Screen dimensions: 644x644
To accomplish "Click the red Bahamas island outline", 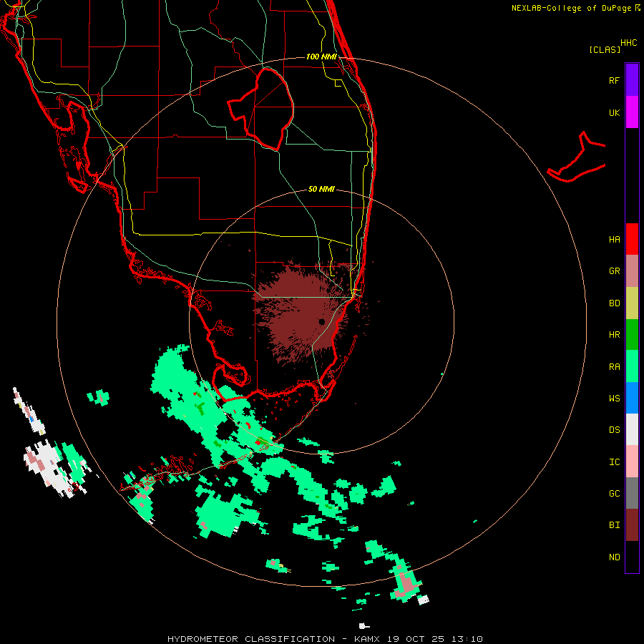I will (577, 158).
